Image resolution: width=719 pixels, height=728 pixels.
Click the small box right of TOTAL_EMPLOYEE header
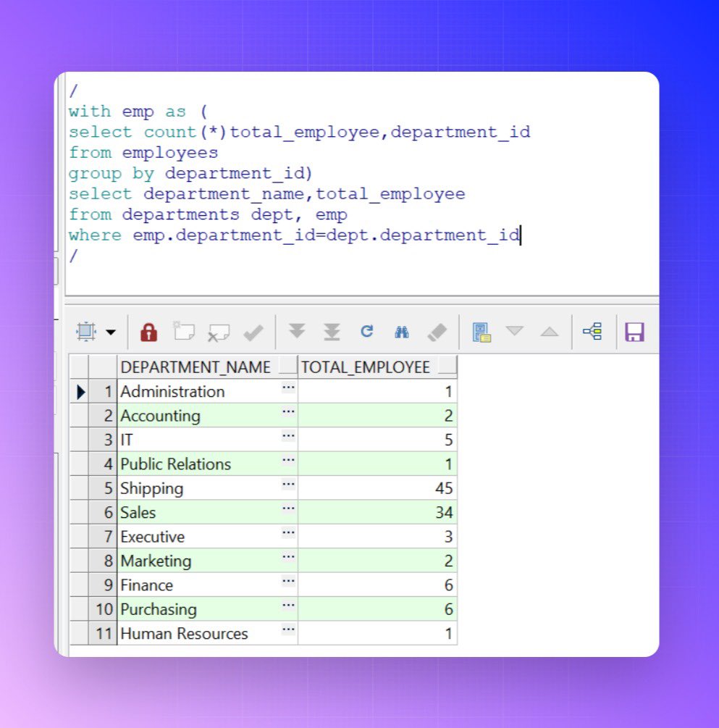(447, 365)
